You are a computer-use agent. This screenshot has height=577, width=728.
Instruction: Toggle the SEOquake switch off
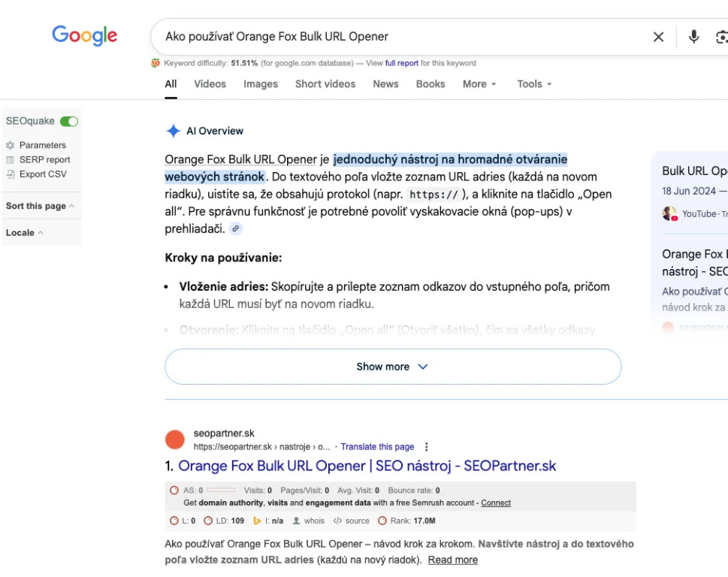point(69,121)
